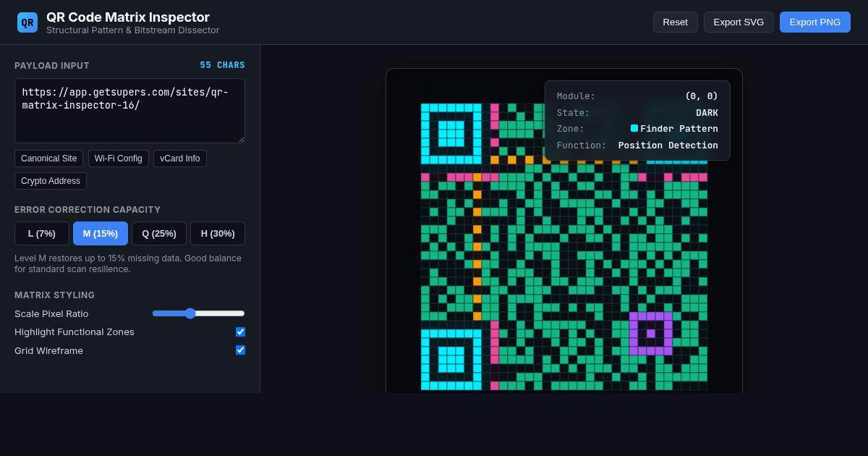Toggle Grid Wireframe checkbox
This screenshot has height=456, width=868.
[x=240, y=350]
